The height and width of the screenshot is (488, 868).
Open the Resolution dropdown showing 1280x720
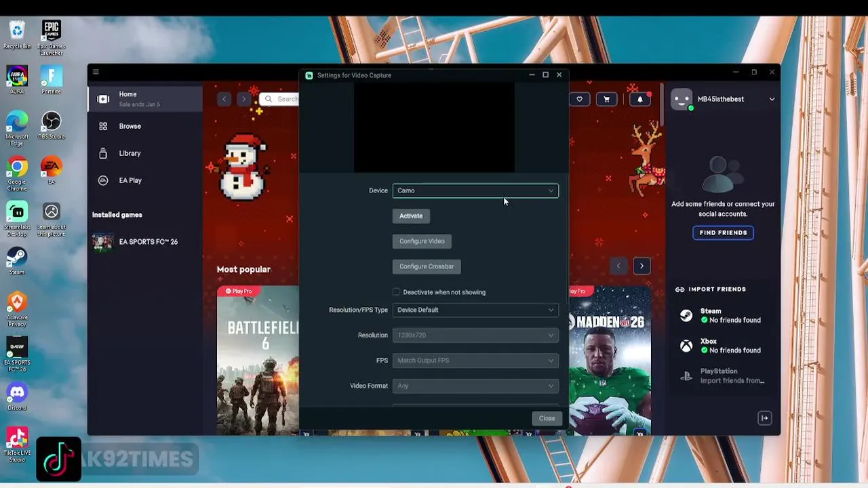(x=475, y=335)
